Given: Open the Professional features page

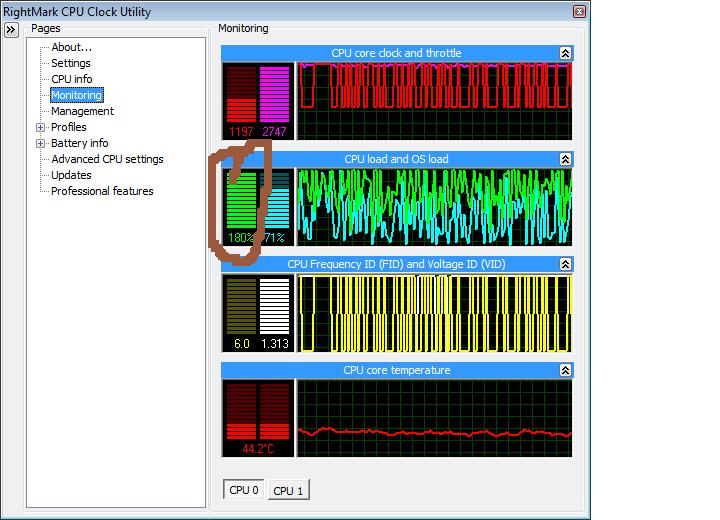Looking at the screenshot, I should click(102, 191).
